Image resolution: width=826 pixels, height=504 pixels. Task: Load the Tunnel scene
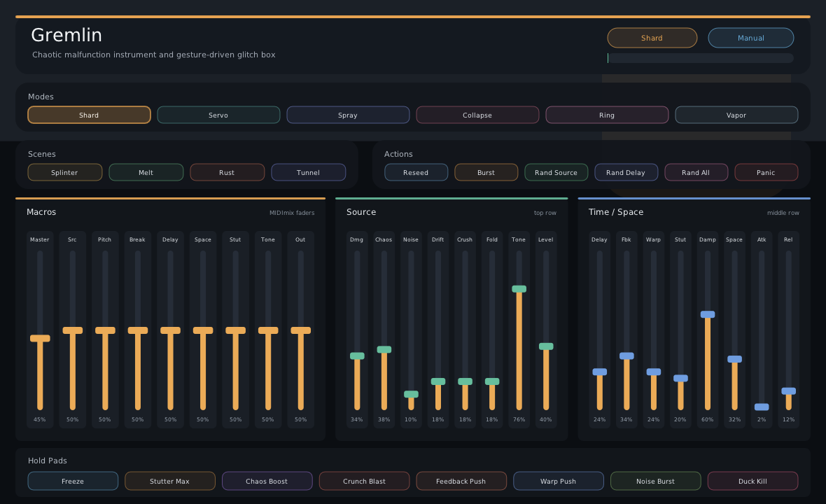(308, 172)
